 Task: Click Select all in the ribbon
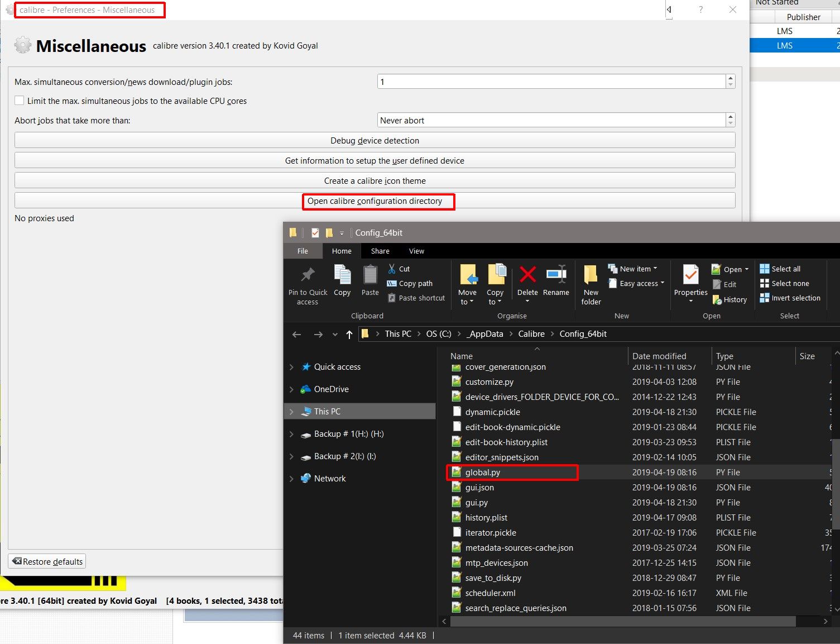[x=780, y=269]
